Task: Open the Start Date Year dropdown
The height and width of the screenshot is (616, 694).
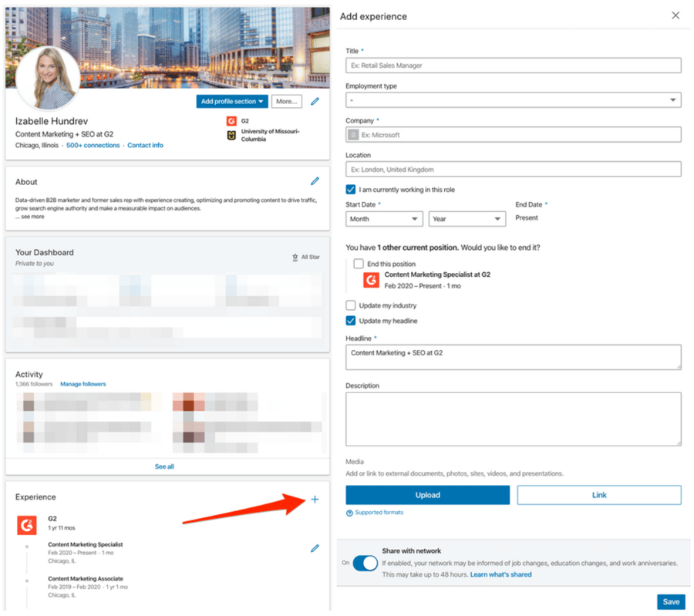Action: click(467, 219)
